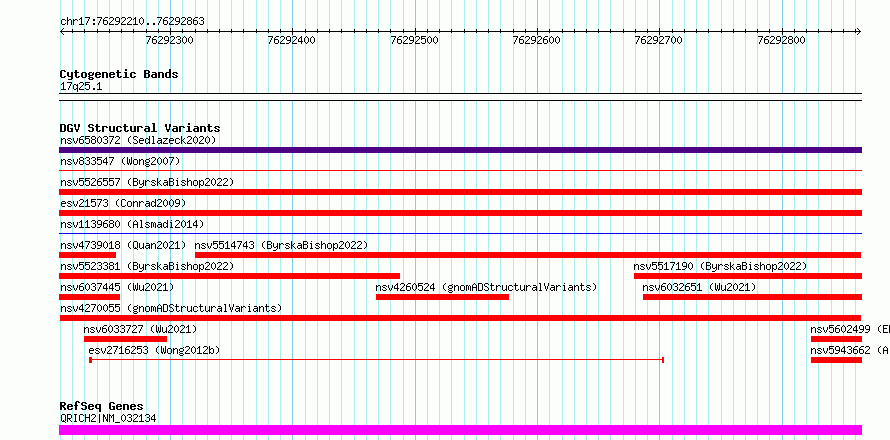Screen dimensions: 890x440
Task: Click ruler position 76292500
Action: (x=414, y=40)
